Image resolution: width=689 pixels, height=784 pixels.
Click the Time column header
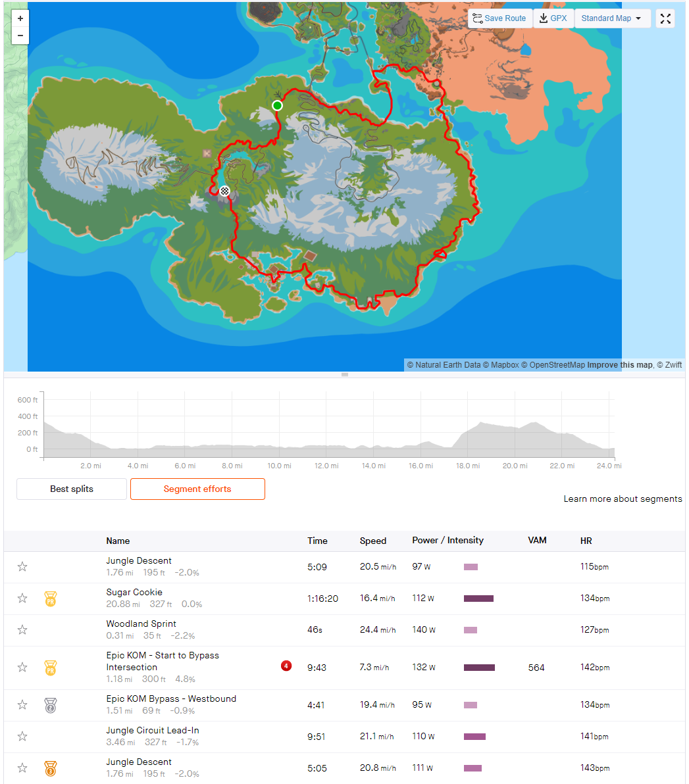pos(317,541)
